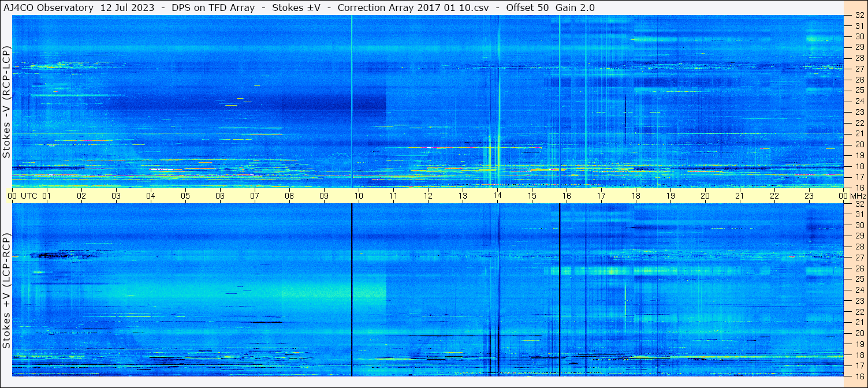Click the 'Gain 2.0' value in the header
Image resolution: width=868 pixels, height=388 pixels.
pos(575,8)
